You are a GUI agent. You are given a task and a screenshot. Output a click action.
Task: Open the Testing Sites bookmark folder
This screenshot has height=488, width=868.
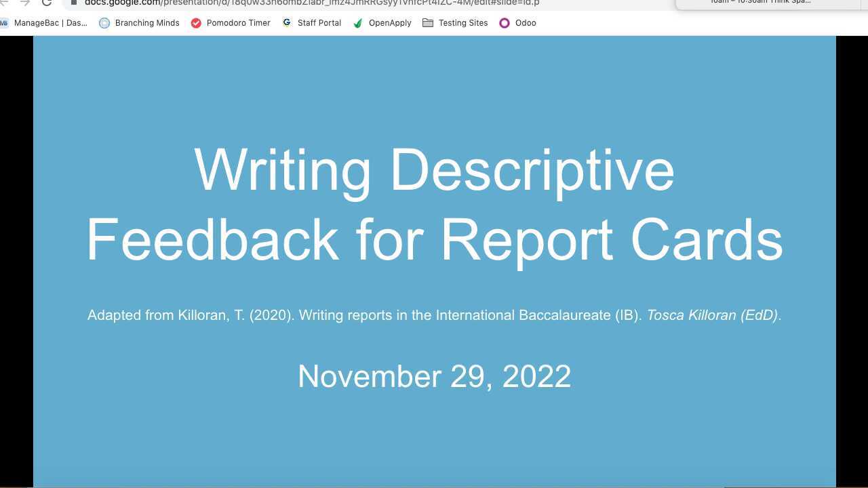[x=463, y=22]
